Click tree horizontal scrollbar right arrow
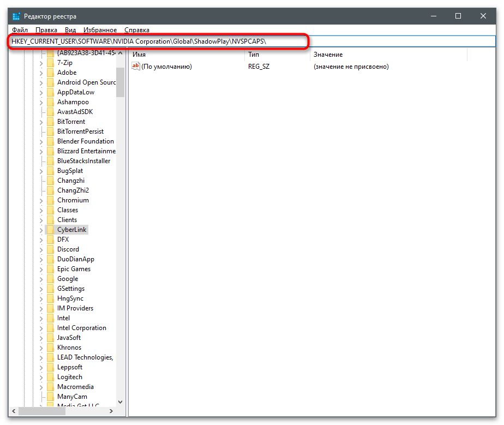 pos(111,411)
